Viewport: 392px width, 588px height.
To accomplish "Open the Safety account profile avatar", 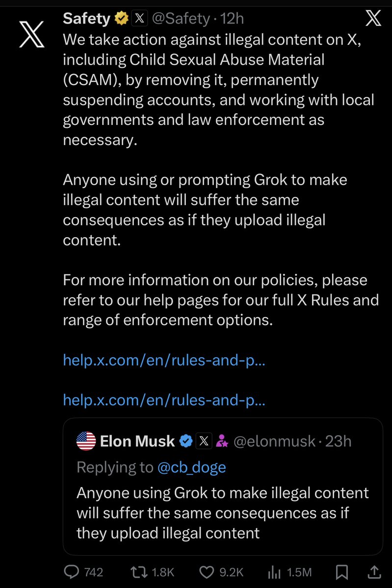I will tap(32, 34).
